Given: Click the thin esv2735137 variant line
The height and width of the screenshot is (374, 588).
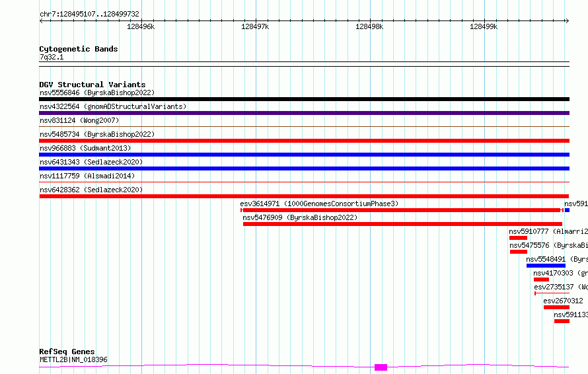Looking at the screenshot, I should 552,293.
